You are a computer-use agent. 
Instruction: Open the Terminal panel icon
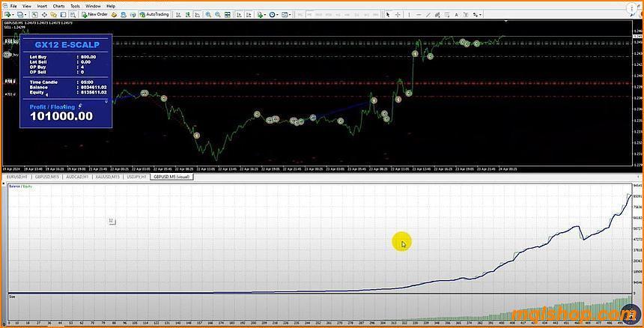pos(64,14)
